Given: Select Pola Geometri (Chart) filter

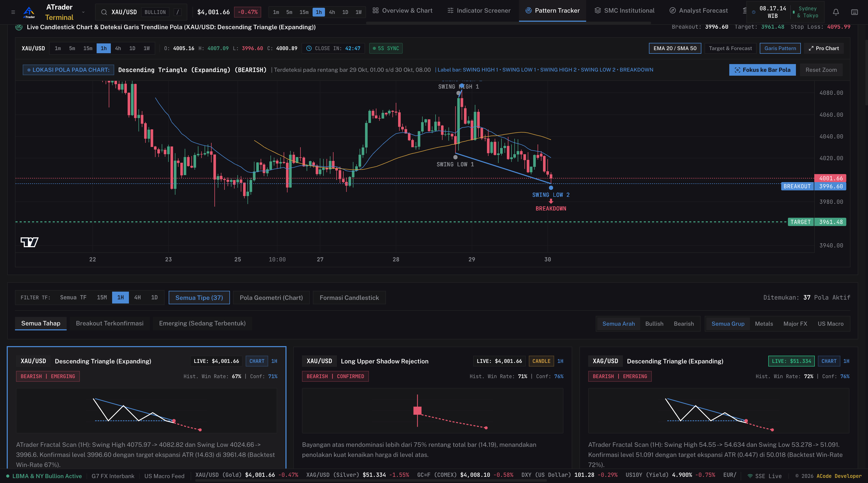Looking at the screenshot, I should [x=271, y=298].
